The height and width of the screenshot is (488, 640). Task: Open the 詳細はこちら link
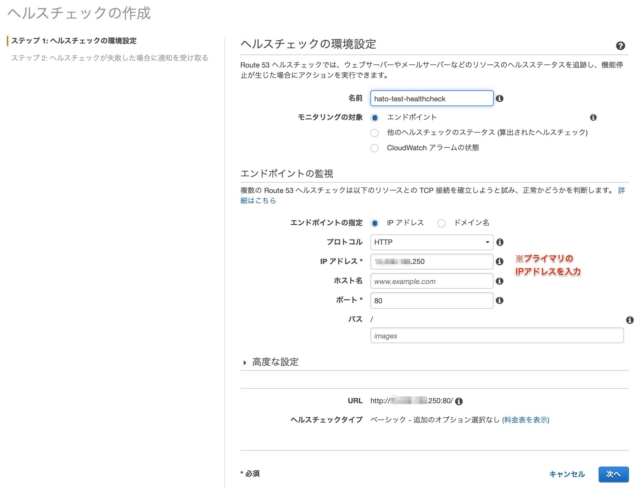[x=258, y=200]
